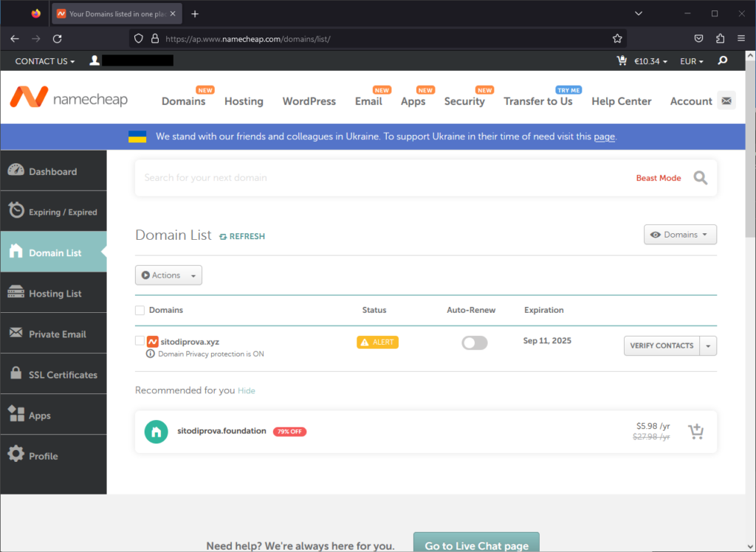The width and height of the screenshot is (756, 552).
Task: Go to Expiring / Expired sidebar item
Action: pyautogui.click(x=53, y=211)
